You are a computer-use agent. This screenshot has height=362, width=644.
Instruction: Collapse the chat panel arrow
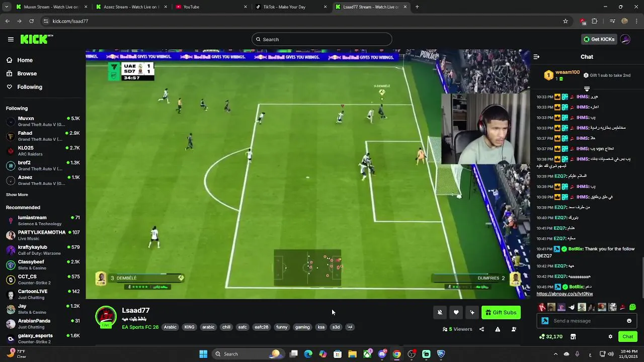click(x=536, y=57)
